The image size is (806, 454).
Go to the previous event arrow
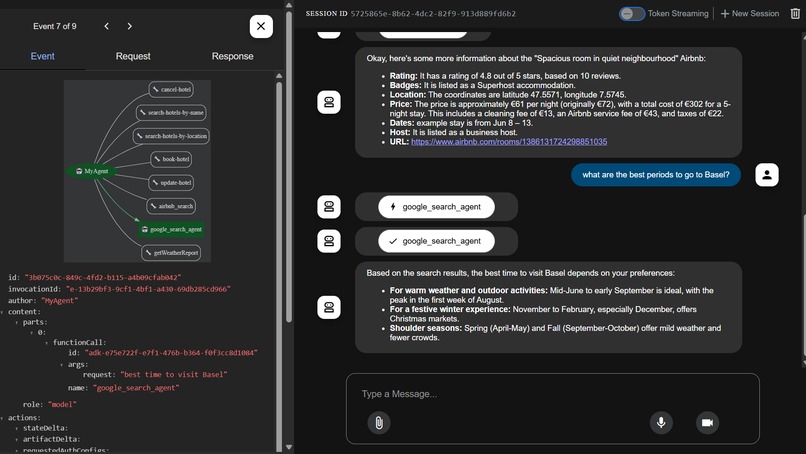pyautogui.click(x=106, y=26)
